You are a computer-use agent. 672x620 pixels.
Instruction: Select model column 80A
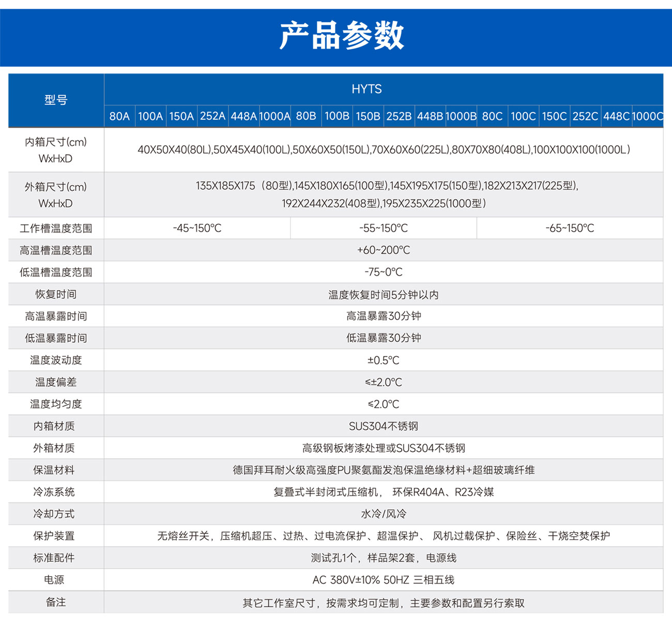click(x=119, y=116)
